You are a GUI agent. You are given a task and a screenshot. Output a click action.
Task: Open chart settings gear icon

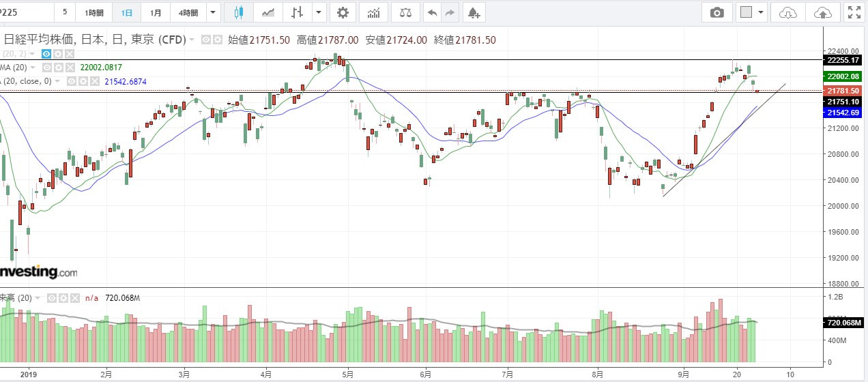pos(342,12)
